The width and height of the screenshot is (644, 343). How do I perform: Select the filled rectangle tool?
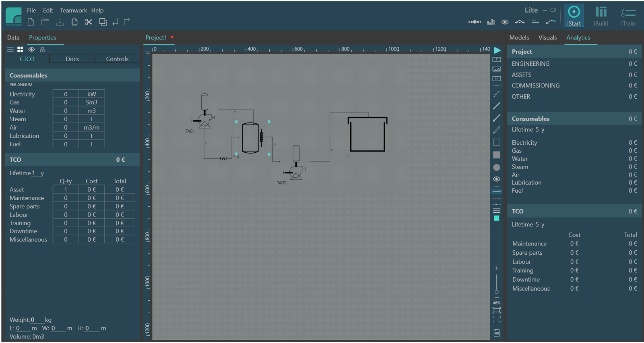tap(497, 155)
